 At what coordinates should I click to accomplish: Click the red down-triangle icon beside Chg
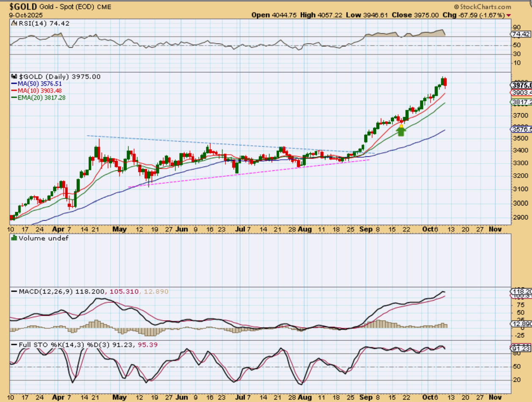point(508,15)
